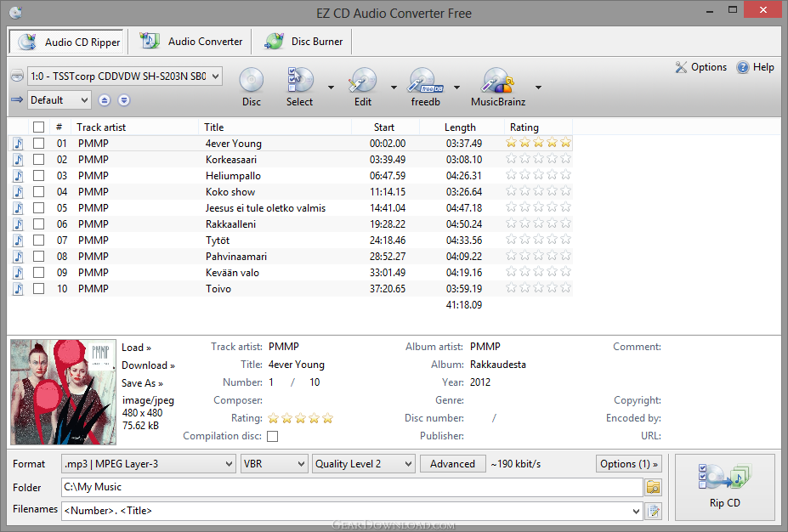Check the box for track 02 Korkeasaari
Viewport: 788px width, 532px height.
tap(39, 159)
